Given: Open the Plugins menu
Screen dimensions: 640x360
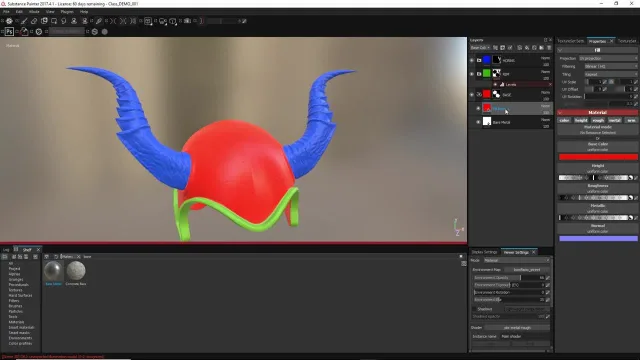Looking at the screenshot, I should coord(67,12).
